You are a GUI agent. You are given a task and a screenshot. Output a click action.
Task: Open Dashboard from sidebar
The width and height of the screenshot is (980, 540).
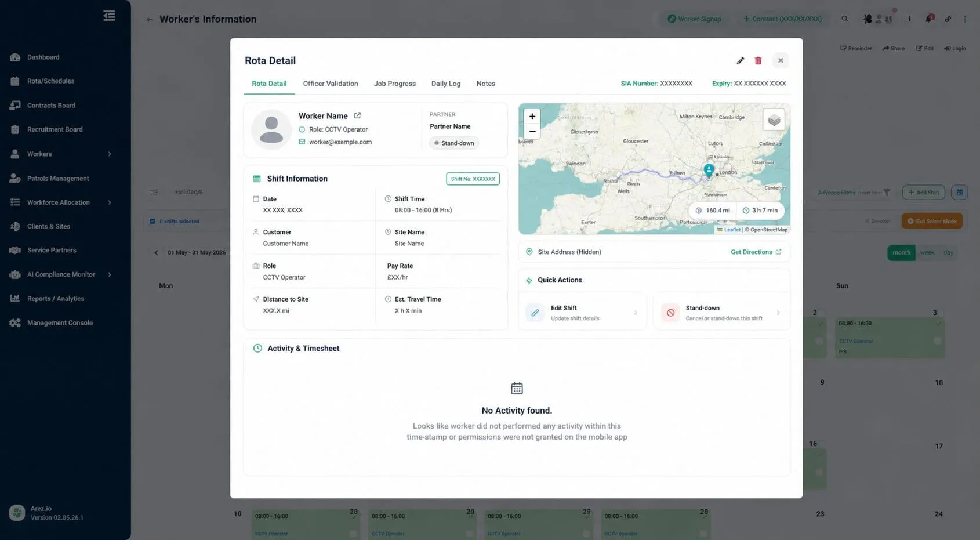pyautogui.click(x=43, y=57)
